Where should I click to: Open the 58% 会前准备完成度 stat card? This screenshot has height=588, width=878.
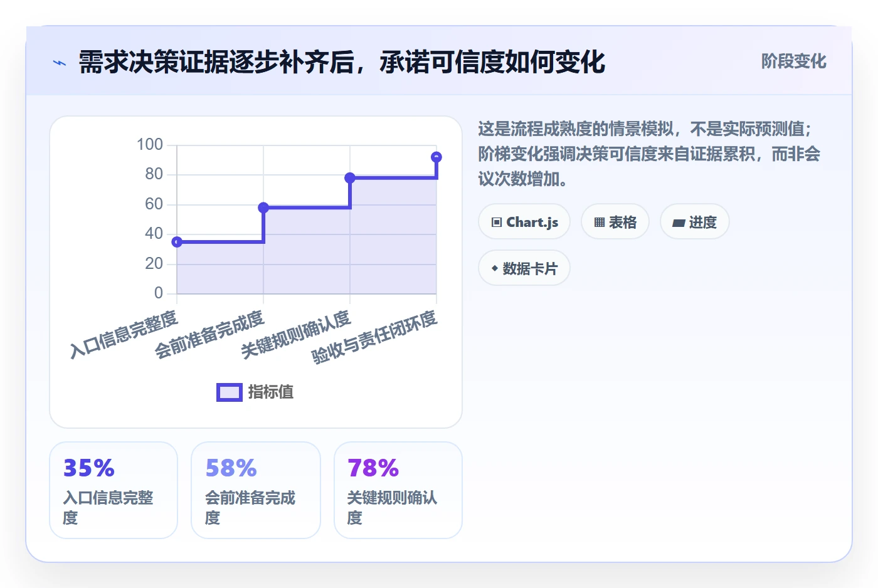256,490
